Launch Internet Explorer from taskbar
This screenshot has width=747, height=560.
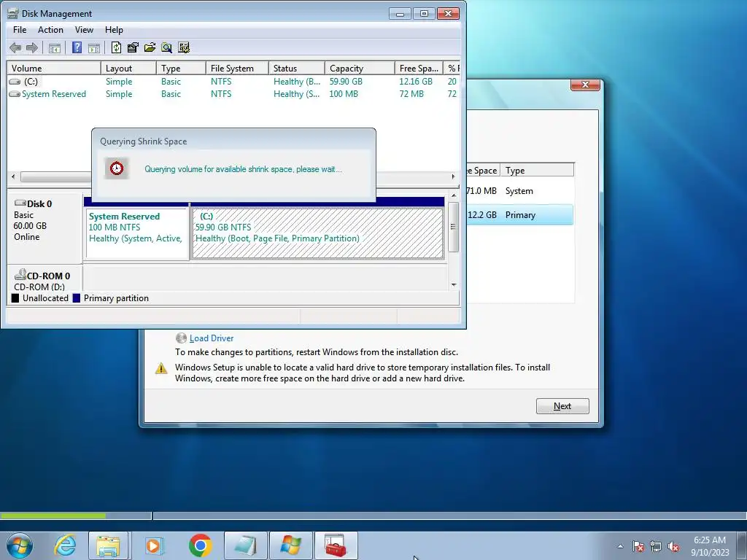pyautogui.click(x=65, y=545)
